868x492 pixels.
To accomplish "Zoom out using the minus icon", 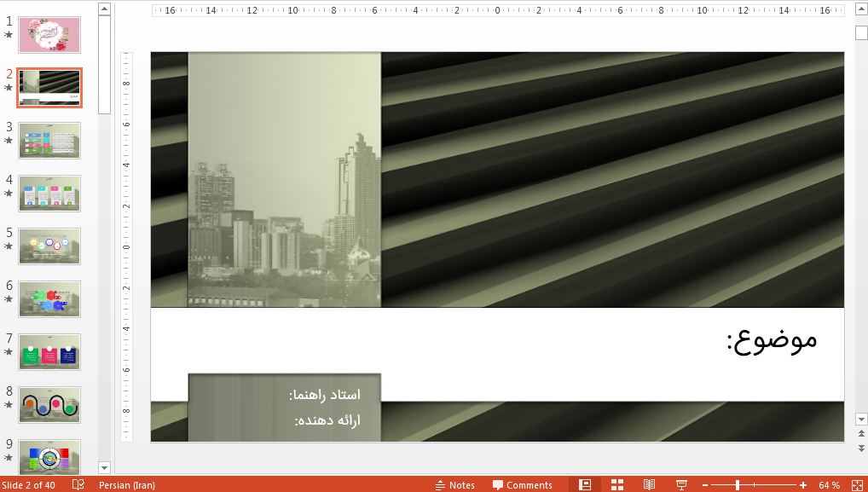I will pos(705,484).
